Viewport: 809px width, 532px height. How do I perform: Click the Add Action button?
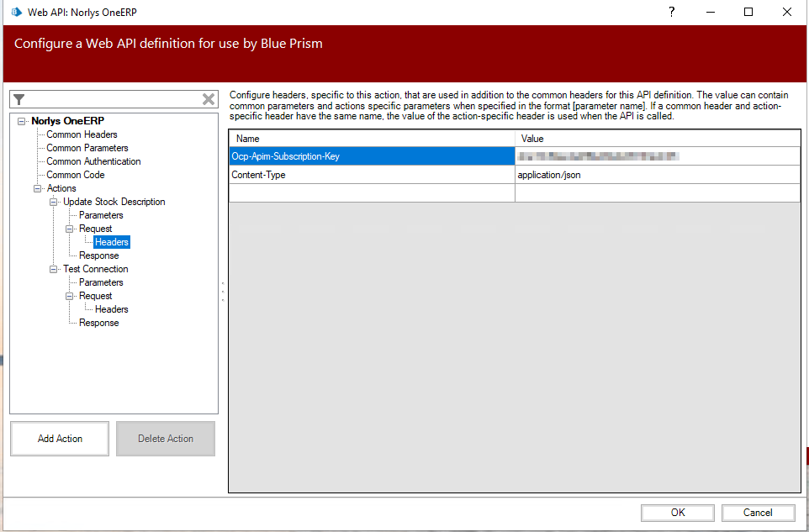[60, 439]
